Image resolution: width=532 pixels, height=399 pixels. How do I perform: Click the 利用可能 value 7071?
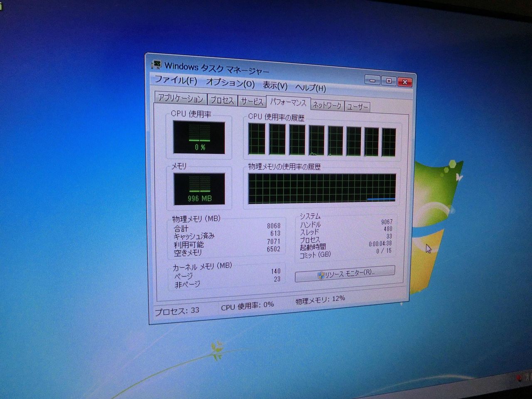pyautogui.click(x=274, y=241)
